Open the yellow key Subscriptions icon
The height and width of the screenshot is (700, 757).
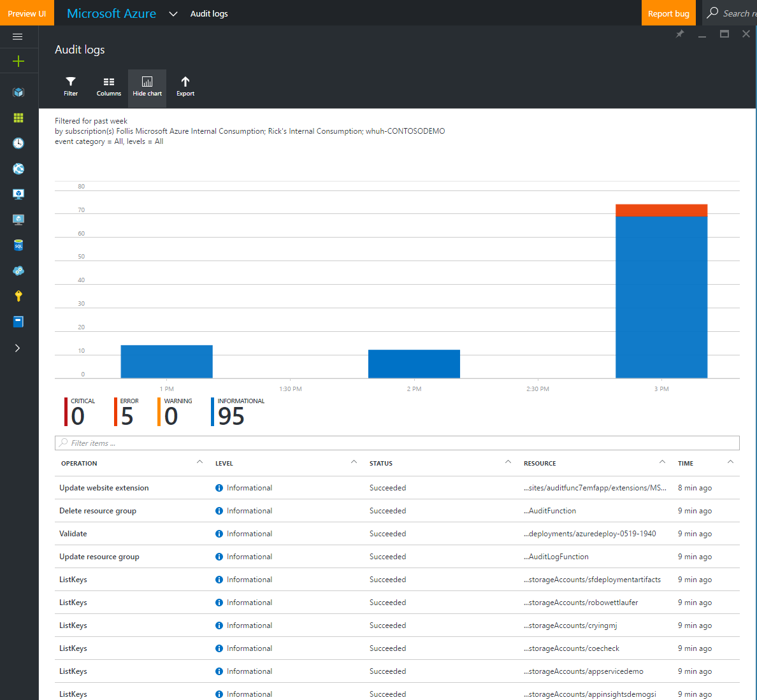click(18, 296)
